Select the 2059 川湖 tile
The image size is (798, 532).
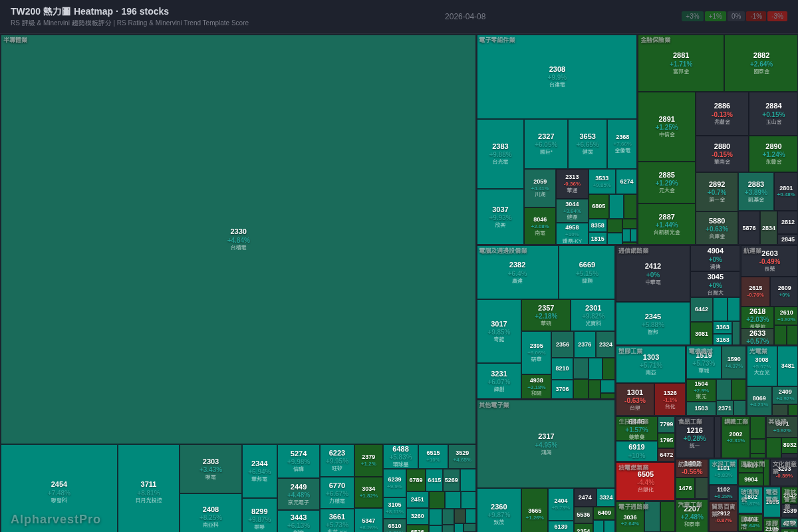540,188
